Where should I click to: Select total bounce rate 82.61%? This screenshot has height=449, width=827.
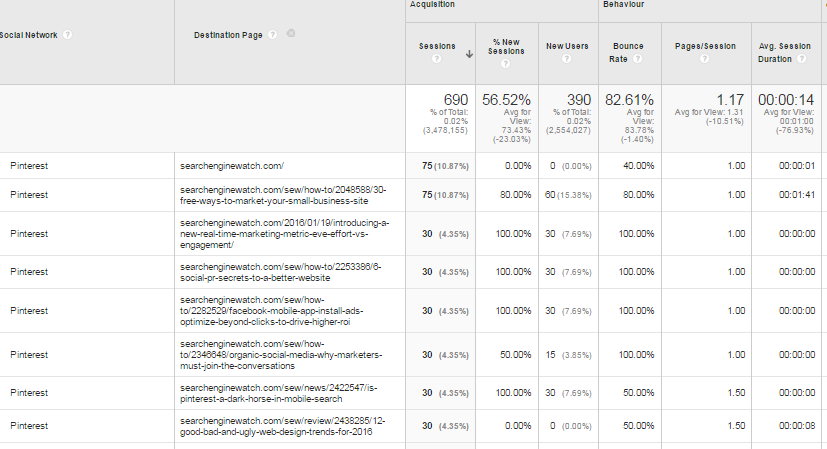tap(629, 100)
